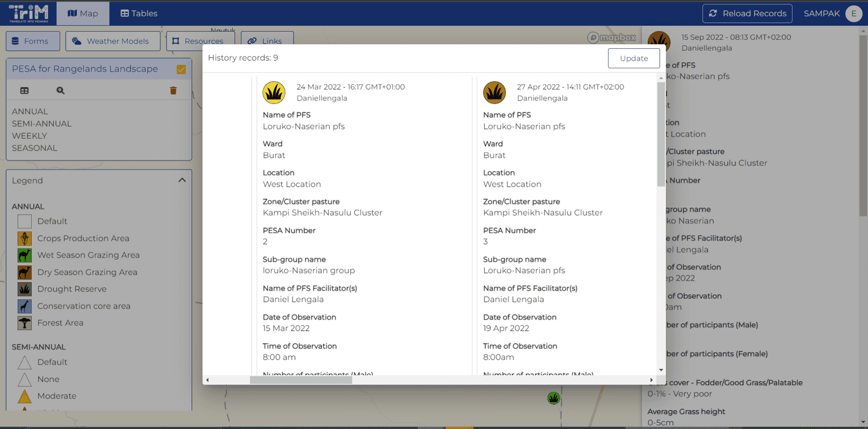868x429 pixels.
Task: Click the TriM logo
Action: 29,13
